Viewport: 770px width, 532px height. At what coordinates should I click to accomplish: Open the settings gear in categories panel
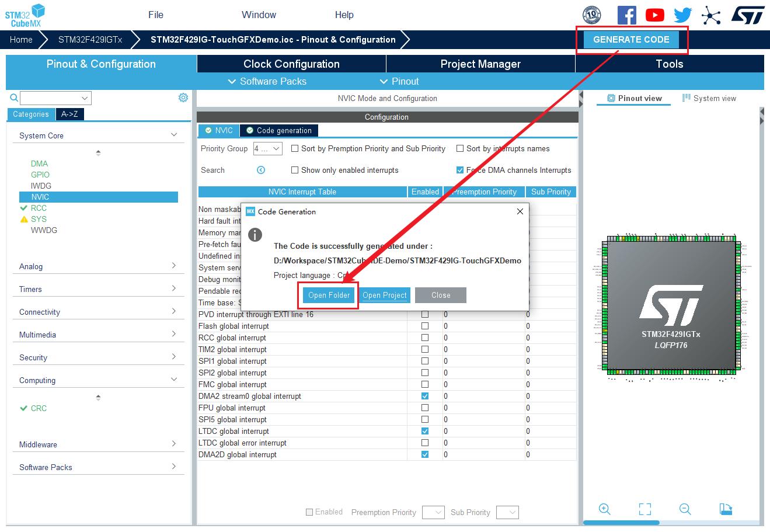click(x=183, y=98)
